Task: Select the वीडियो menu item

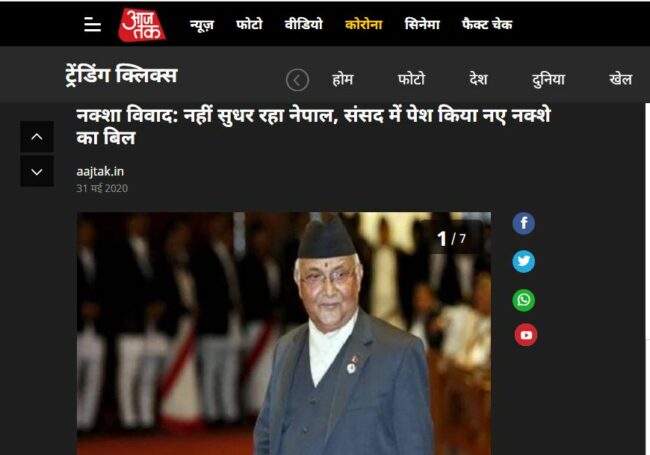Action: coord(303,24)
